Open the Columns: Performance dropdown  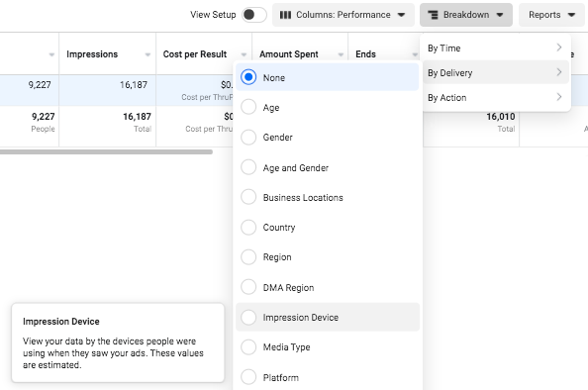click(x=343, y=15)
